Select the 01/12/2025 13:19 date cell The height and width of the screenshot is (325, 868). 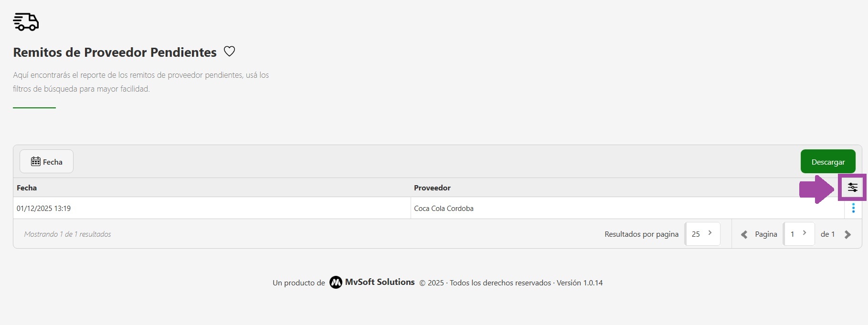[x=44, y=209]
